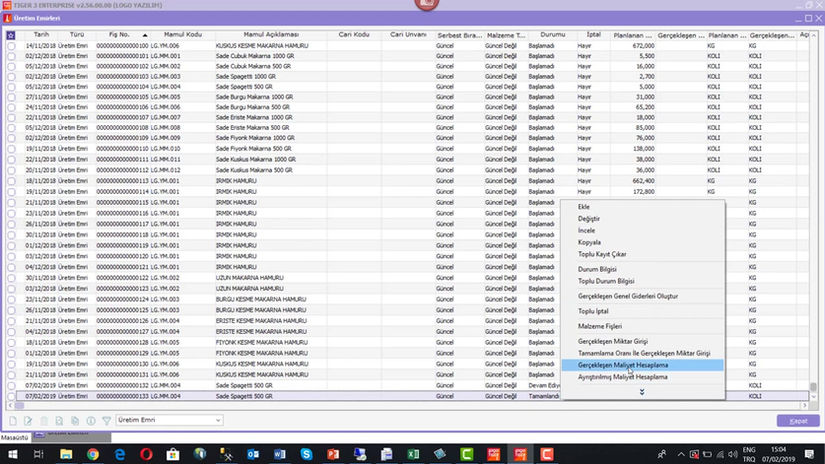825x464 pixels.
Task: Click the copy record icon in bottom toolbar
Action: (75, 421)
